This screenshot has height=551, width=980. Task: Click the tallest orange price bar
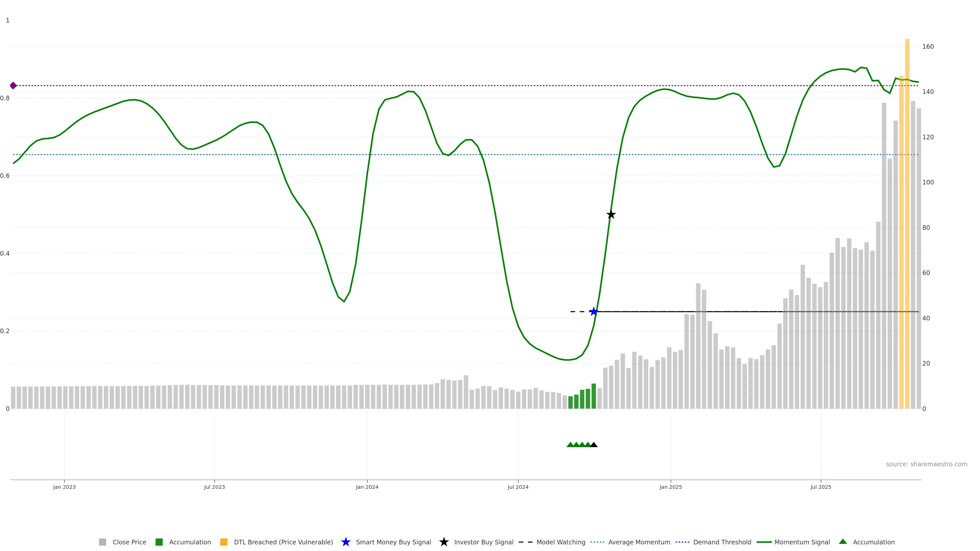907,228
